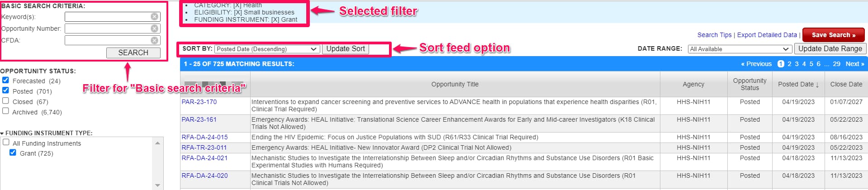Click the Save Search button
Screen dimensions: 868x190
pos(833,35)
